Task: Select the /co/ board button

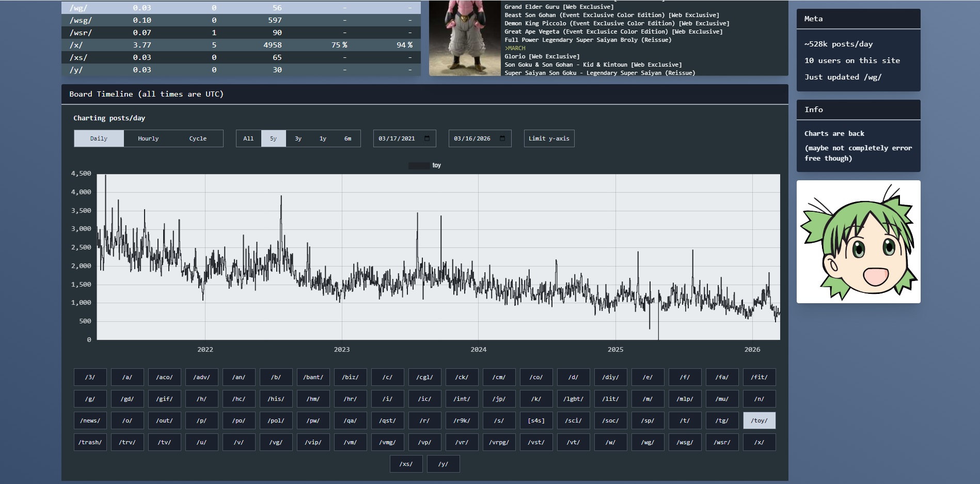Action: click(x=536, y=377)
